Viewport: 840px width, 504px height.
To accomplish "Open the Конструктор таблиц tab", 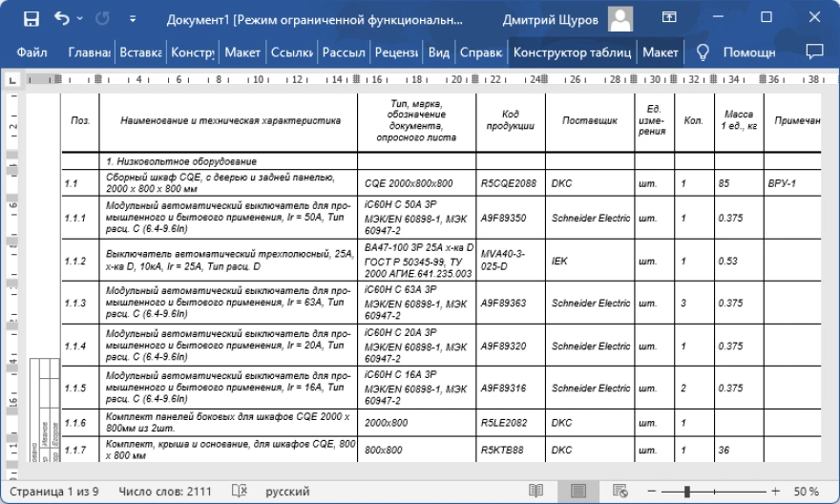I will [x=571, y=52].
